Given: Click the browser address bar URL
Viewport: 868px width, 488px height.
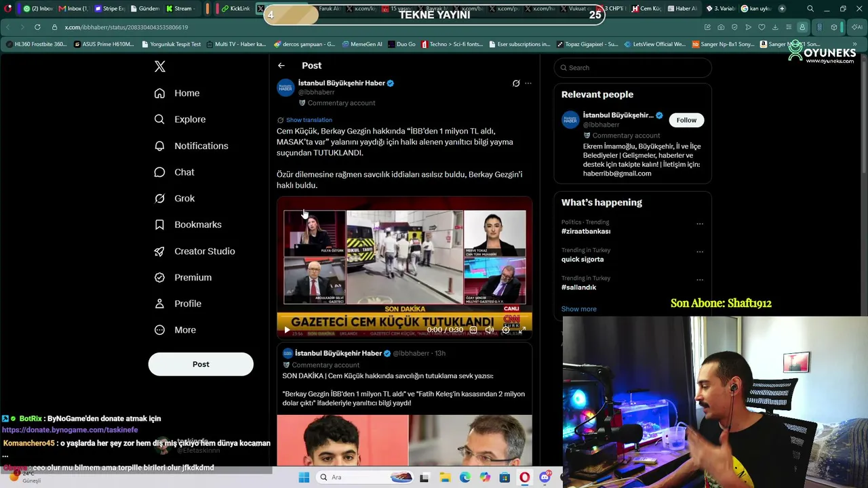Looking at the screenshot, I should [x=126, y=27].
